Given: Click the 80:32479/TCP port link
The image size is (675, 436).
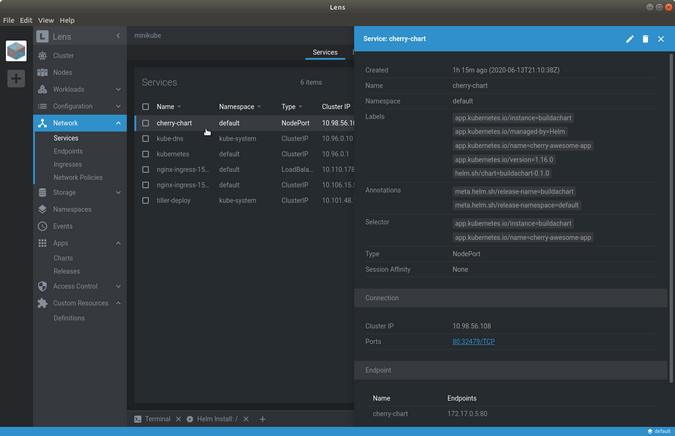Looking at the screenshot, I should click(473, 342).
